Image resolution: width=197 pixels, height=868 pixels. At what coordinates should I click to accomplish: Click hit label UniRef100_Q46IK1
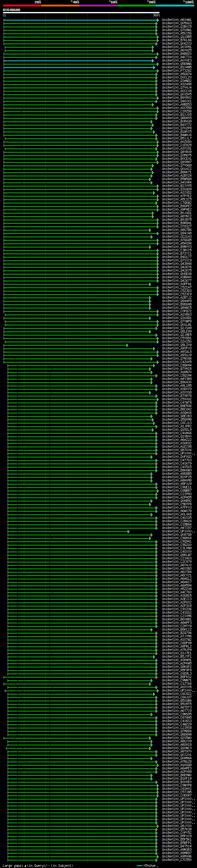[176, 101]
